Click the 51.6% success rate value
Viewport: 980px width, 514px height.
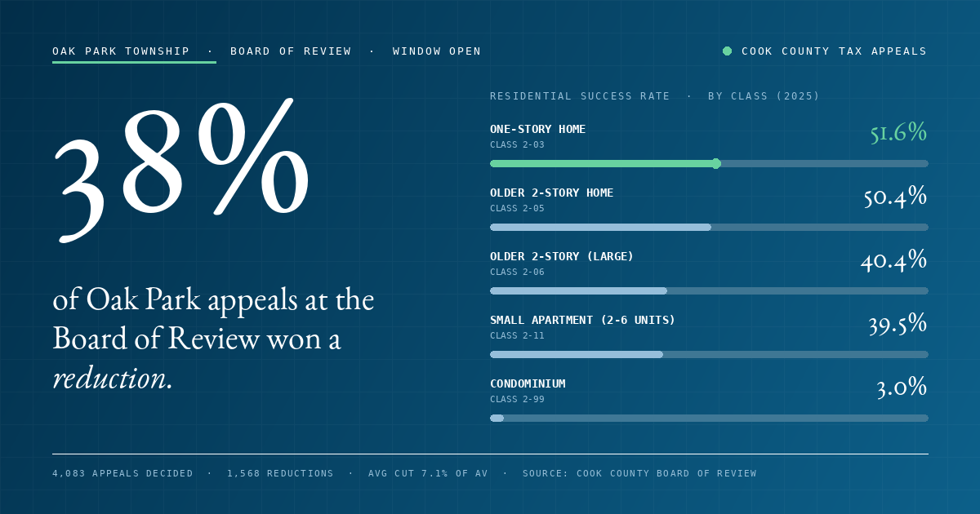pyautogui.click(x=898, y=133)
